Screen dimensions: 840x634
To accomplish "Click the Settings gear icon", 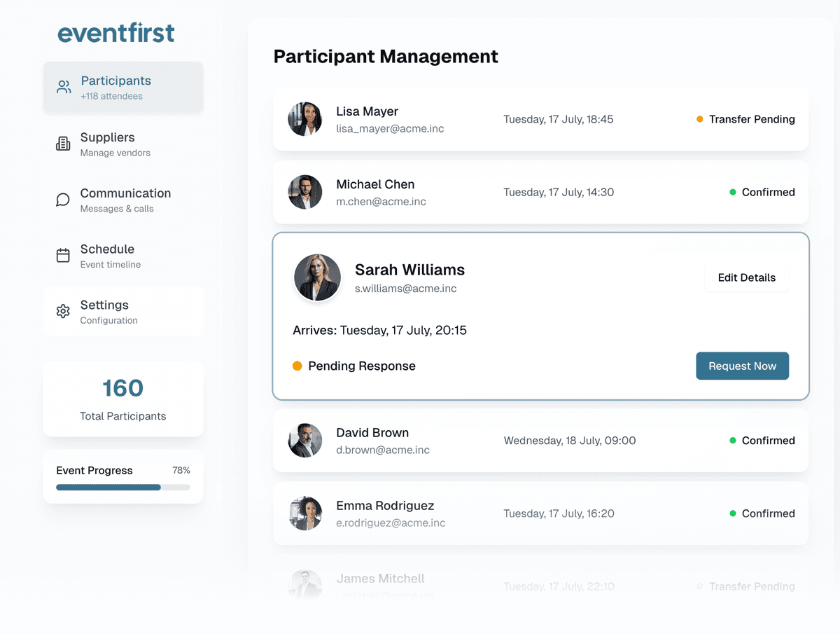I will pos(63,311).
